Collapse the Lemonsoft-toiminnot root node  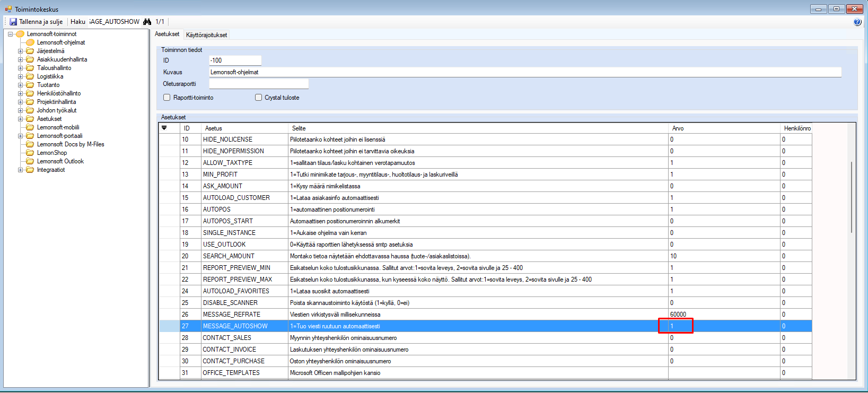[10, 34]
